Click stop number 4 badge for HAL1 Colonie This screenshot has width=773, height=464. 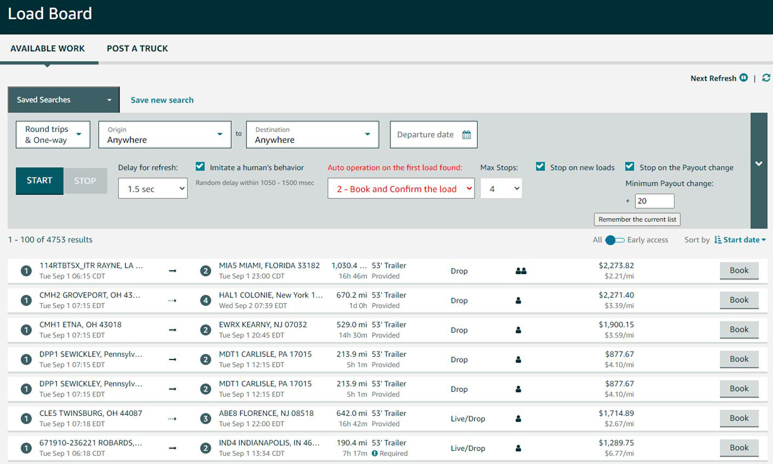(206, 300)
